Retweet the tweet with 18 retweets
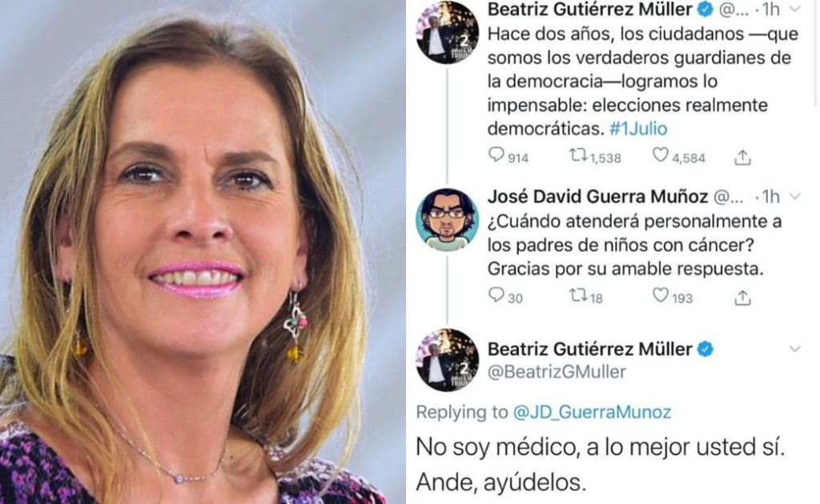Screen dimensions: 820x504 pyautogui.click(x=578, y=296)
